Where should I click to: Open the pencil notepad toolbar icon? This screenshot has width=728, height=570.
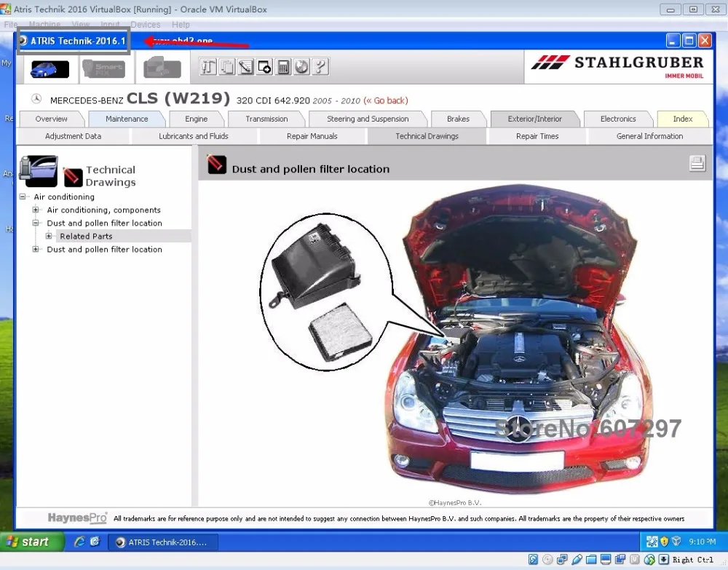245,67
